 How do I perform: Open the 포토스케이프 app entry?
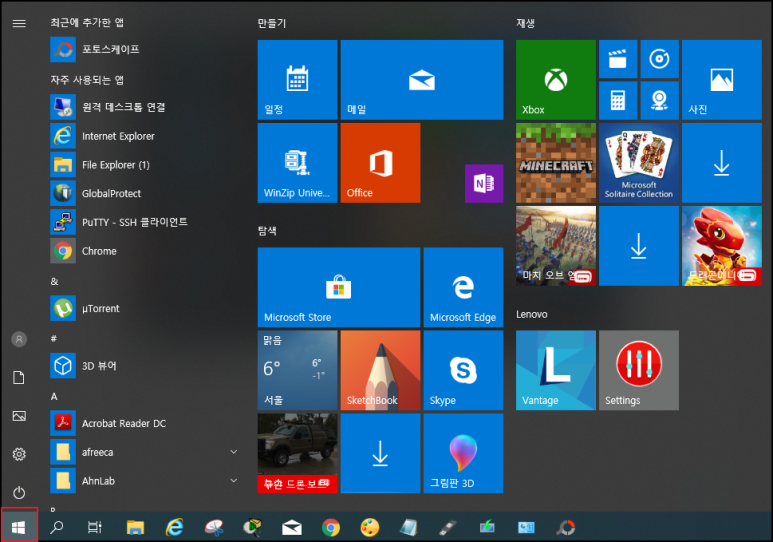pos(143,49)
